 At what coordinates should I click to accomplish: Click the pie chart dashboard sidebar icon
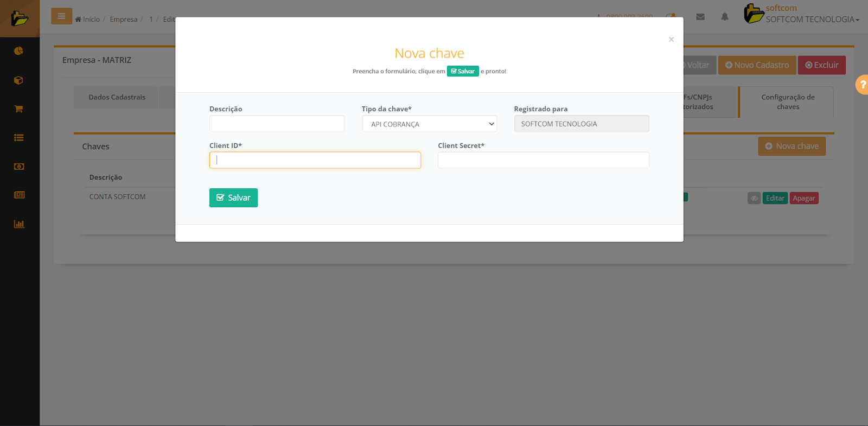point(19,51)
